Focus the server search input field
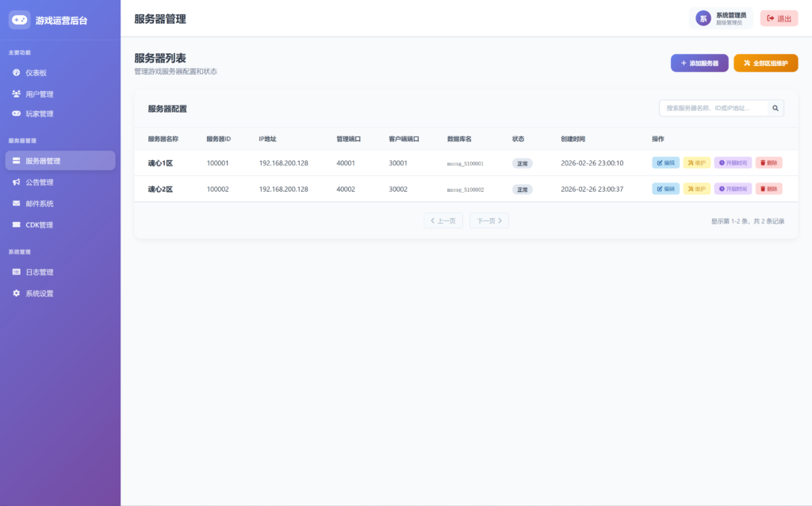 point(714,108)
